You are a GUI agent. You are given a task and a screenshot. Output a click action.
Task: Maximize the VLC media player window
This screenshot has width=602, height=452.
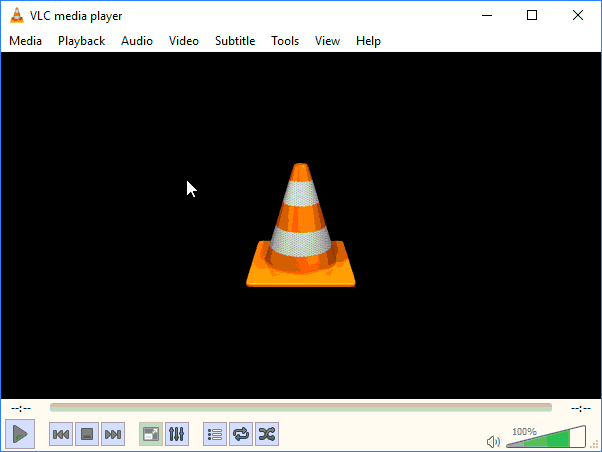(532, 15)
